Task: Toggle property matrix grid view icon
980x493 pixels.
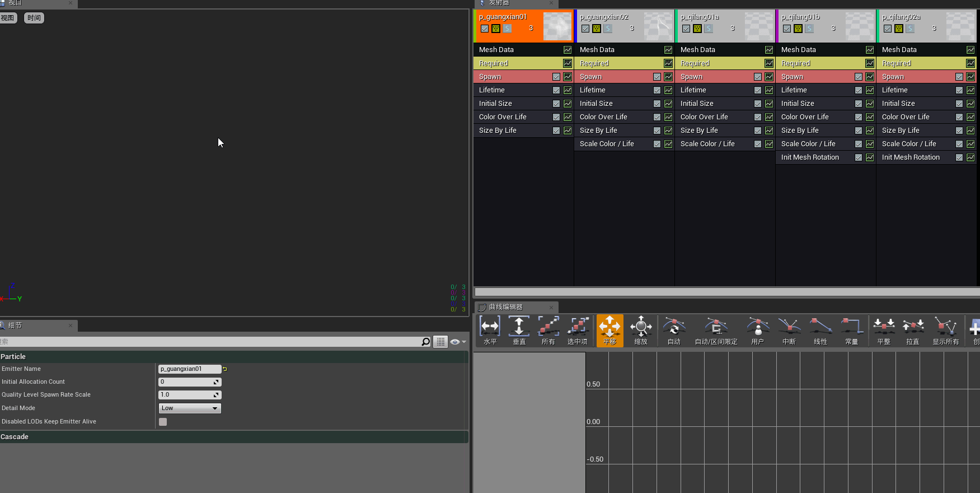Action: click(x=441, y=342)
